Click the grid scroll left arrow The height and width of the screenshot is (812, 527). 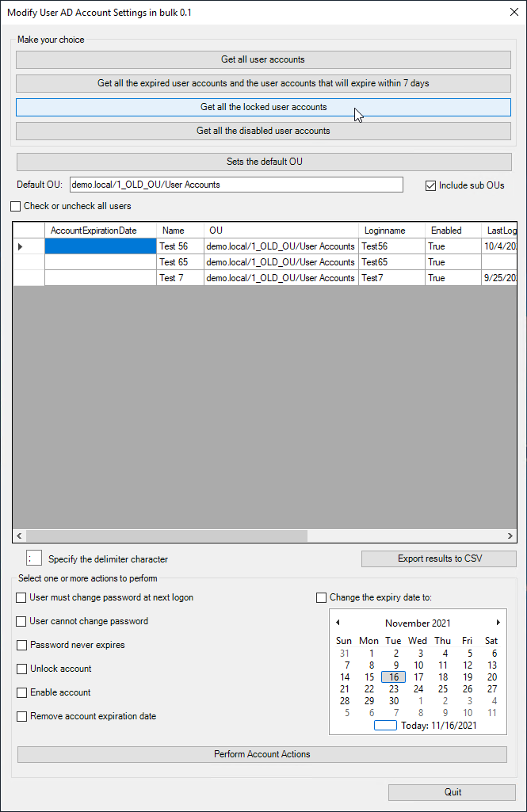coord(19,536)
